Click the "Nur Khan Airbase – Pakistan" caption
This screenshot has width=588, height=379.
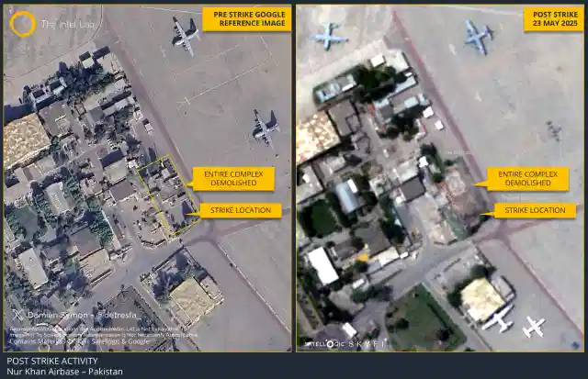click(64, 372)
